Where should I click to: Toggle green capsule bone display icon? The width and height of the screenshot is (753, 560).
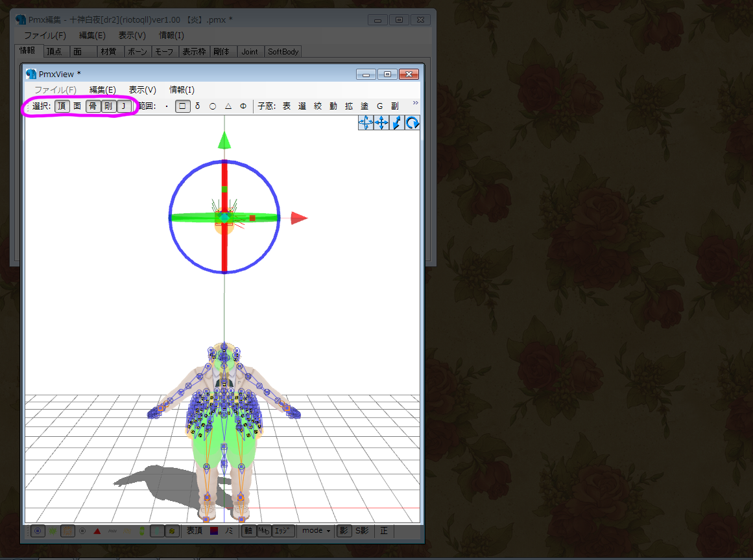pos(142,531)
